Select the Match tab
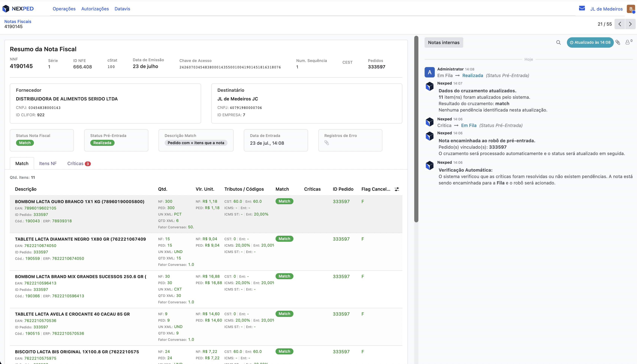The width and height of the screenshot is (637, 364). (x=22, y=164)
